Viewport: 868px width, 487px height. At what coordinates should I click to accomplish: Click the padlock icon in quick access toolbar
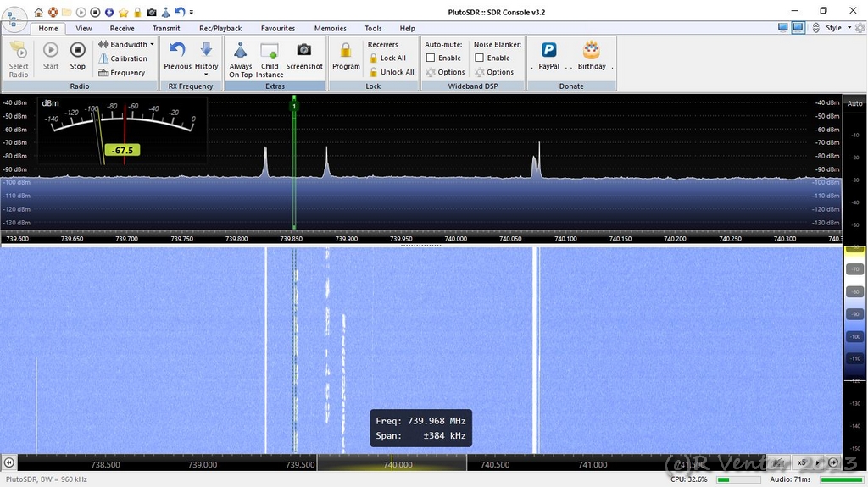(x=137, y=12)
